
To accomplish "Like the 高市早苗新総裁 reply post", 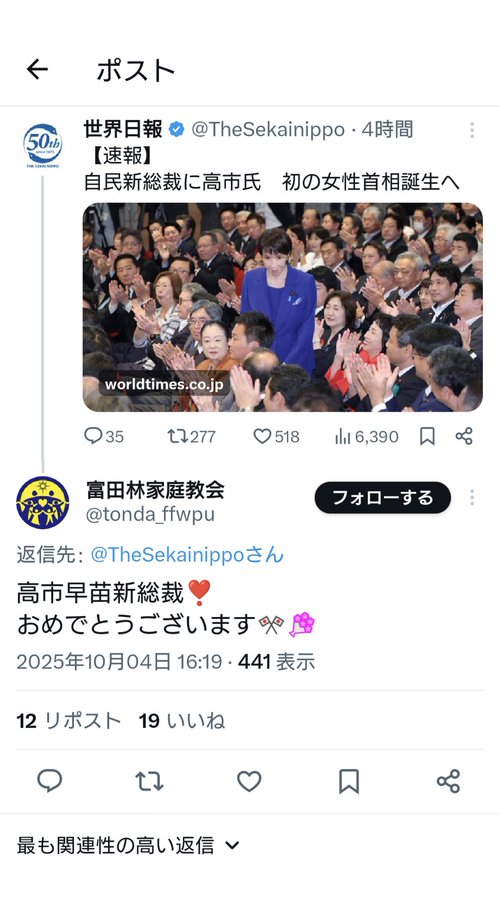I will (x=249, y=781).
